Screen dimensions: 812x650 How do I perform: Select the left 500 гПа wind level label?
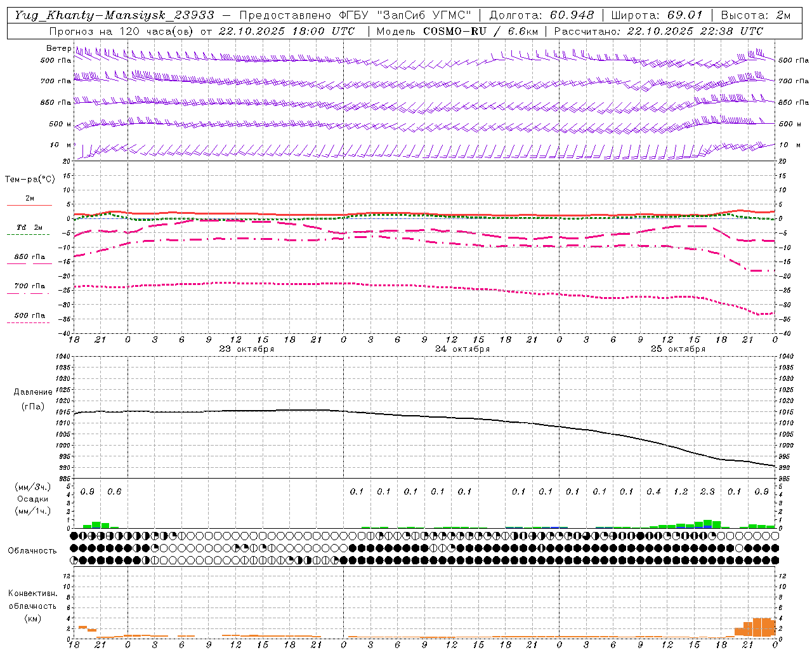(56, 60)
